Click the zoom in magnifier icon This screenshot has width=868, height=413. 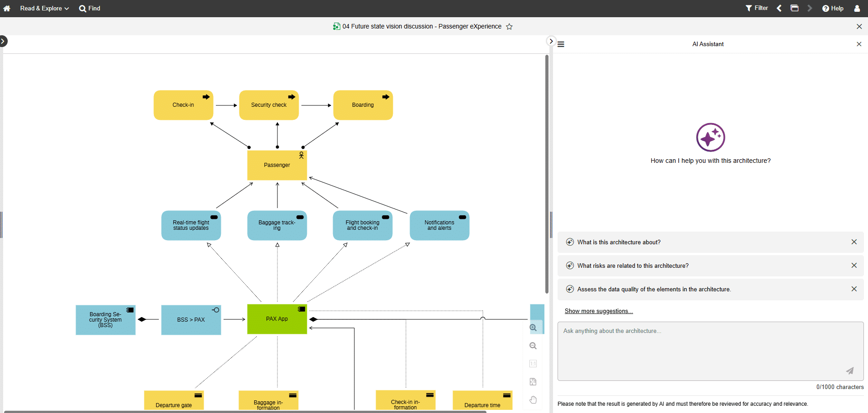tap(533, 328)
